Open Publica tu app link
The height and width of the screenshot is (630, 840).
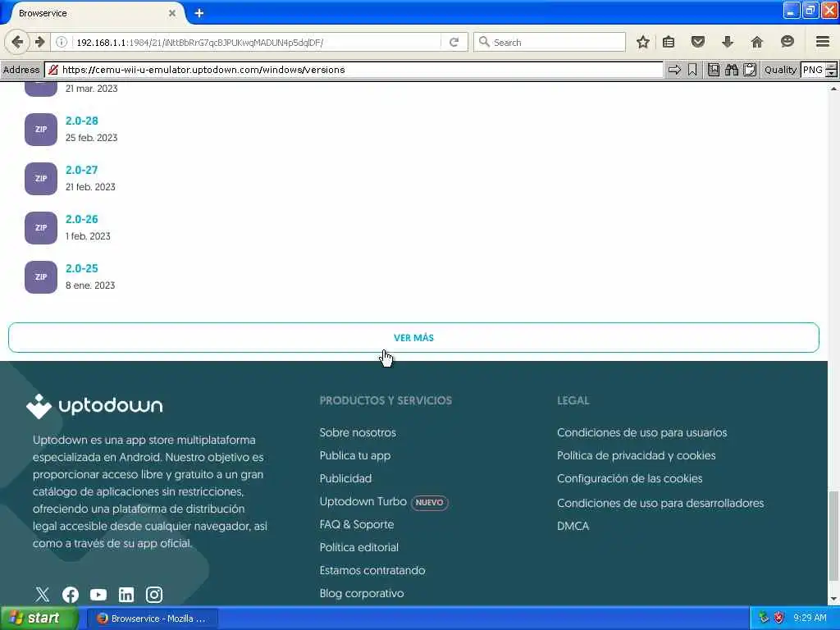pos(354,455)
